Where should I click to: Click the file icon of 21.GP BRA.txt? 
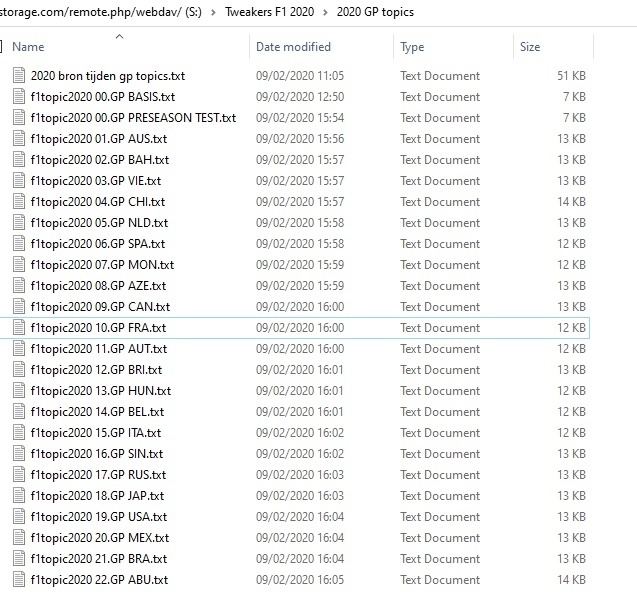coord(19,559)
